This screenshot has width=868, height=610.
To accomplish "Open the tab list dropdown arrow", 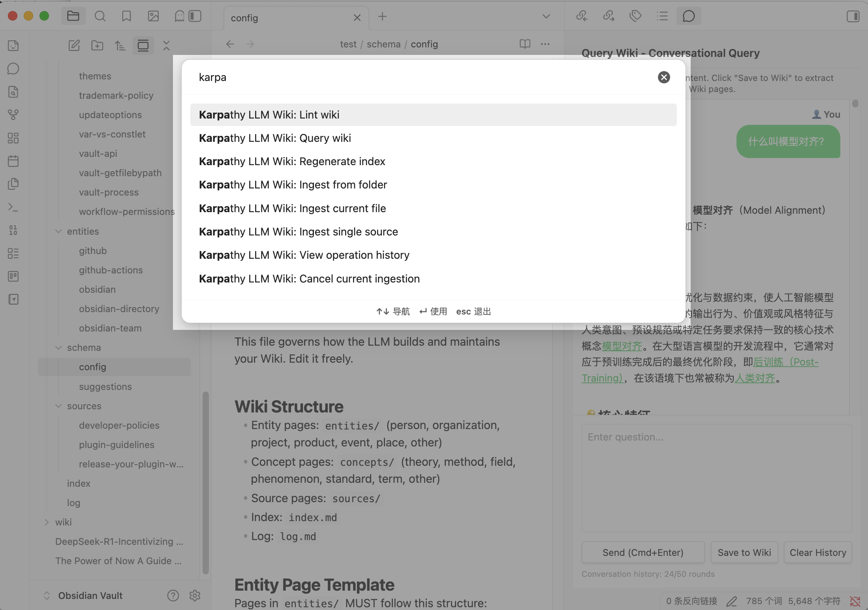I will pos(547,17).
